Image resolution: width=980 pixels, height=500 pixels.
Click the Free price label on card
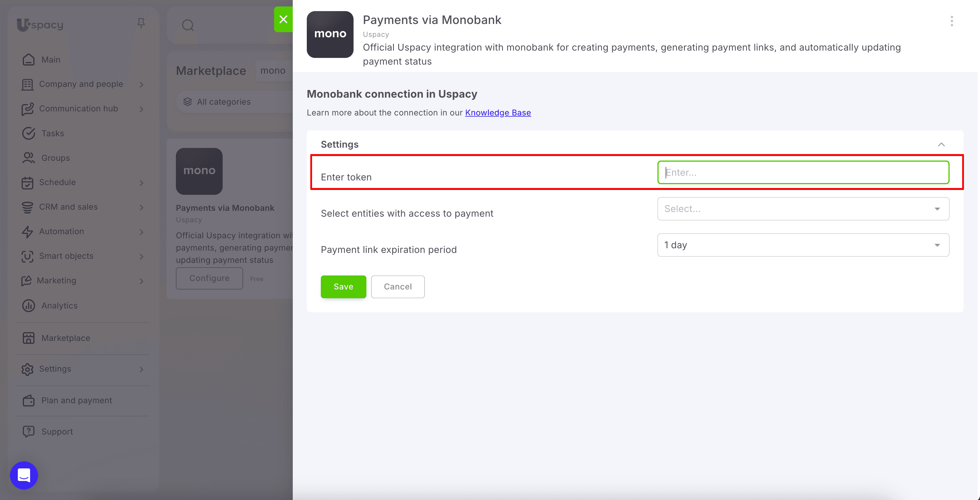257,279
